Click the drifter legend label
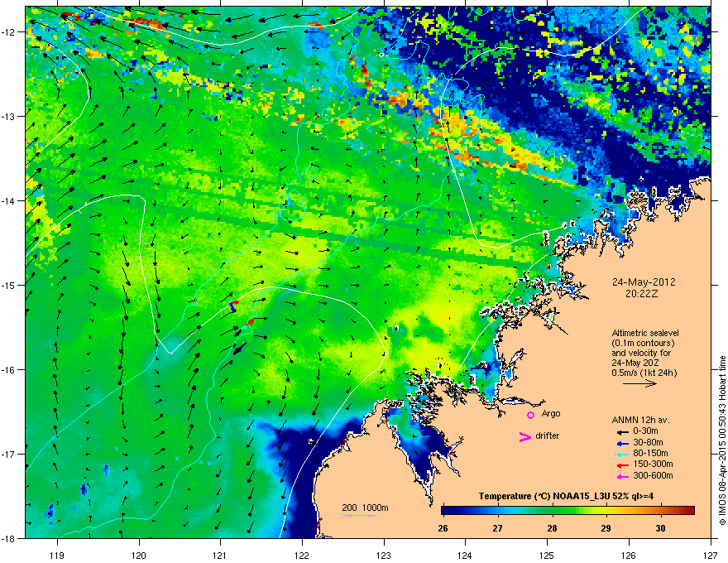Image resolution: width=728 pixels, height=563 pixels. (548, 435)
